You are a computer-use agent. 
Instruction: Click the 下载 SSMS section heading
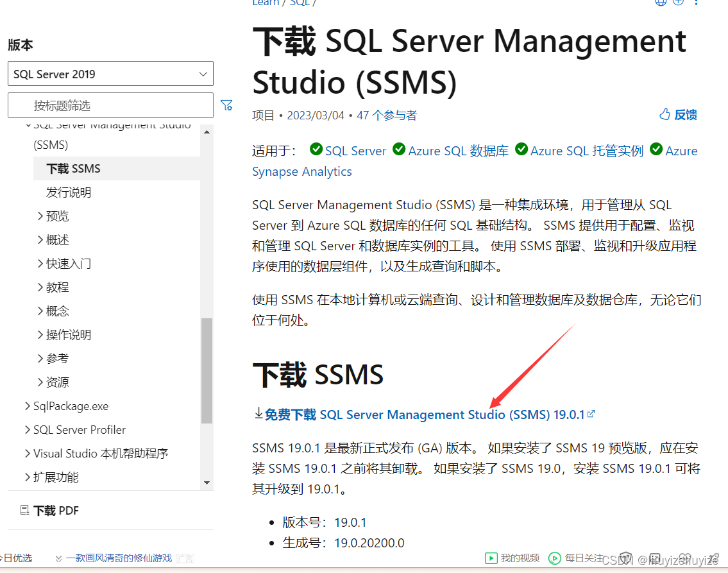click(318, 375)
